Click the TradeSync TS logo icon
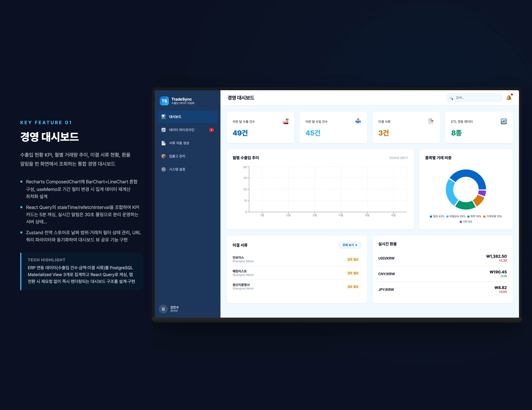The image size is (532, 410). click(x=164, y=101)
